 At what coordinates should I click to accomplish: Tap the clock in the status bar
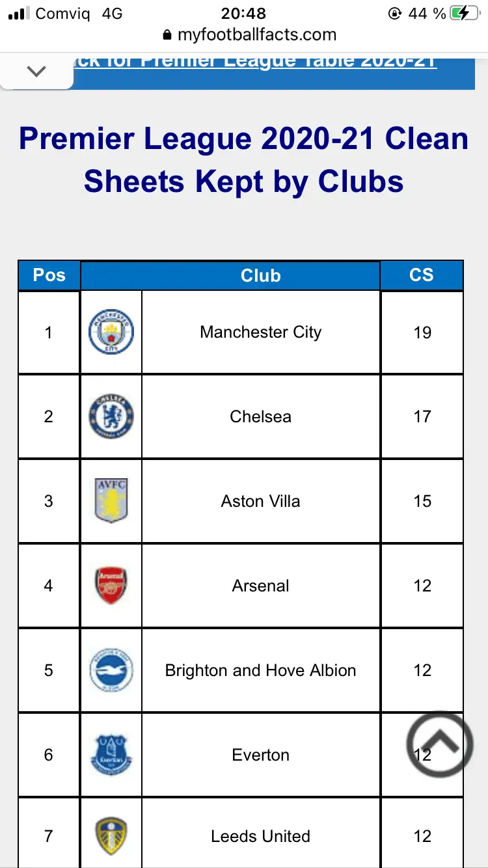click(243, 13)
